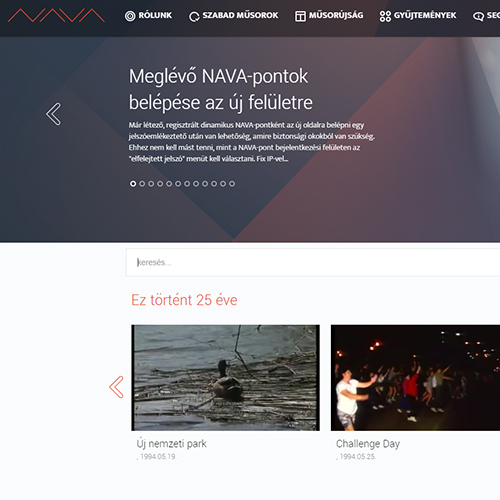Click the speech bubble icon in navigation
Viewport: 500px width, 500px height.
(478, 16)
